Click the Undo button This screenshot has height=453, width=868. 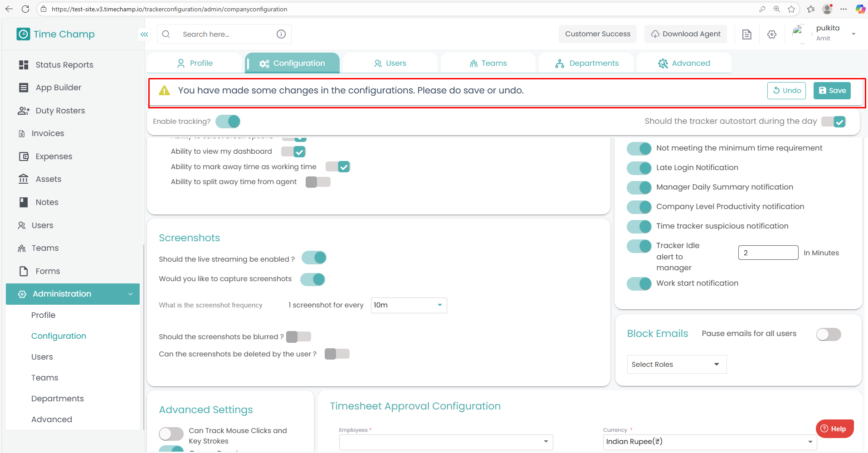pos(786,91)
